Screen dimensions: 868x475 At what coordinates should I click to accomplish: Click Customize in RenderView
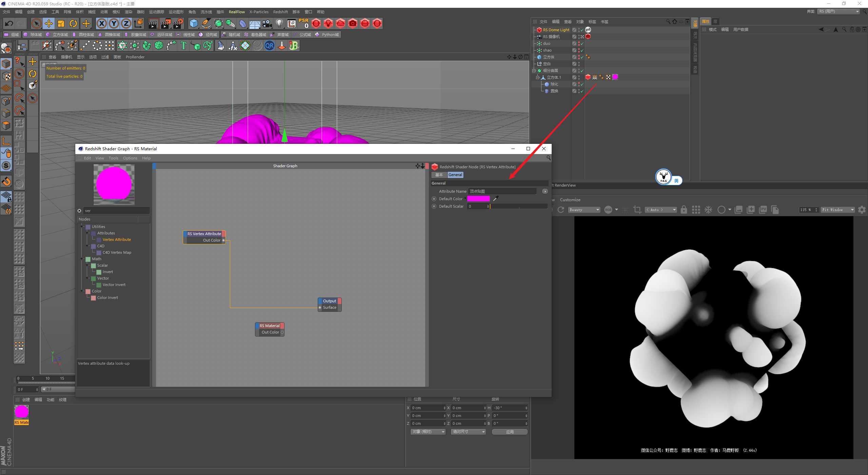tap(570, 200)
